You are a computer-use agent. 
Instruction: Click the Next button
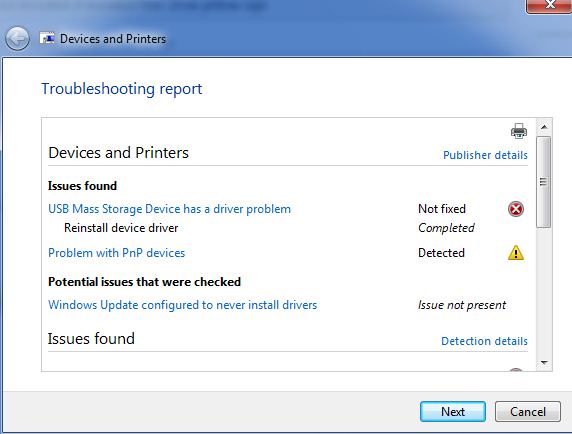pos(453,412)
